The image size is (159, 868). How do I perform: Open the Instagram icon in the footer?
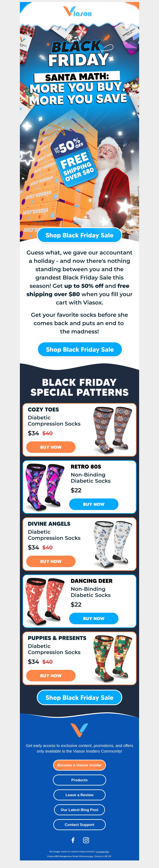click(86, 840)
